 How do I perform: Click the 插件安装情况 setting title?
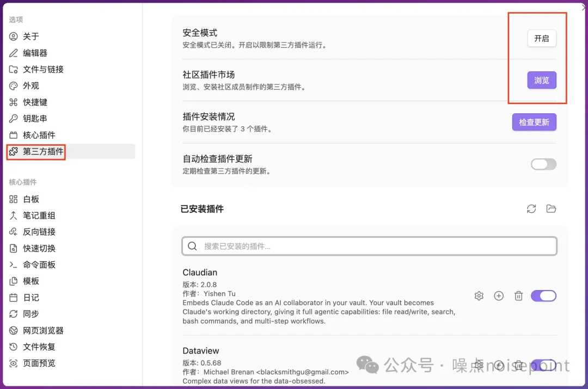209,117
